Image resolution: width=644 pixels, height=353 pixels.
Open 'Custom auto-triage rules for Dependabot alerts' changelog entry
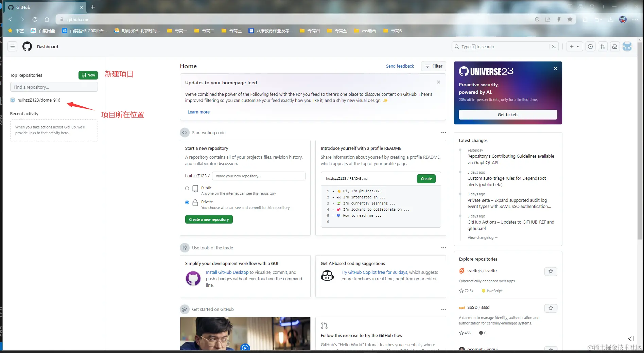pyautogui.click(x=507, y=181)
